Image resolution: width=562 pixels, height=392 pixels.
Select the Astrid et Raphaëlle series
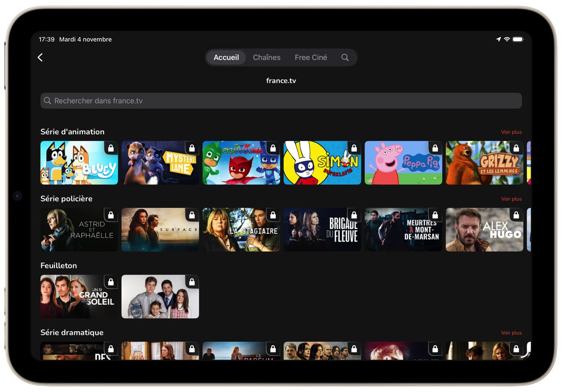point(79,230)
